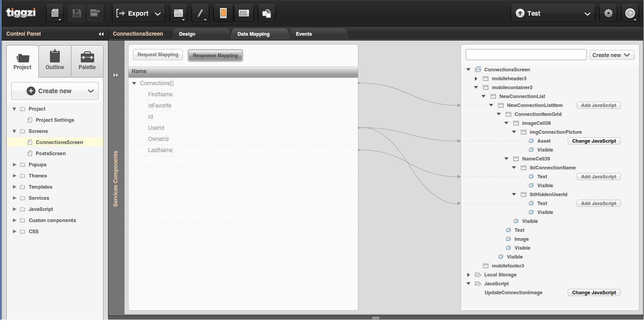The image size is (644, 321).
Task: Collapse the Control Panel with double arrows
Action: [x=101, y=34]
